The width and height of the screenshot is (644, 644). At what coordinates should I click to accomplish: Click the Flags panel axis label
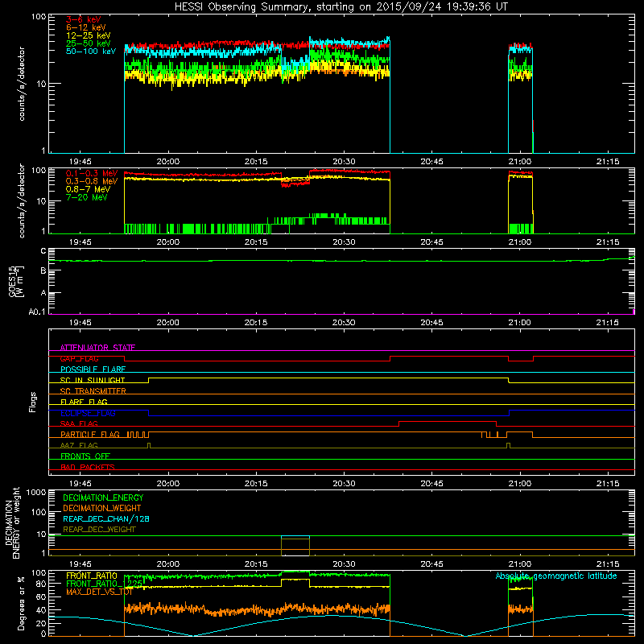coord(32,402)
